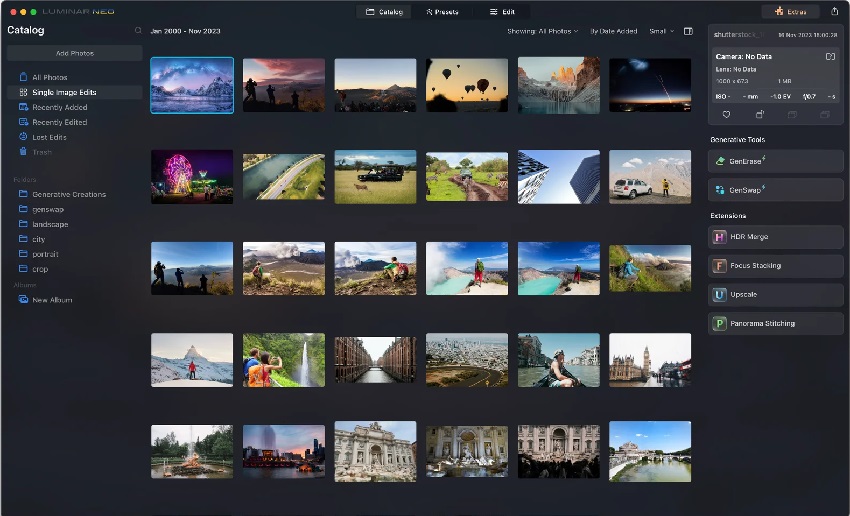Start the Focus Stacking extension
The image size is (850, 516).
tap(776, 266)
